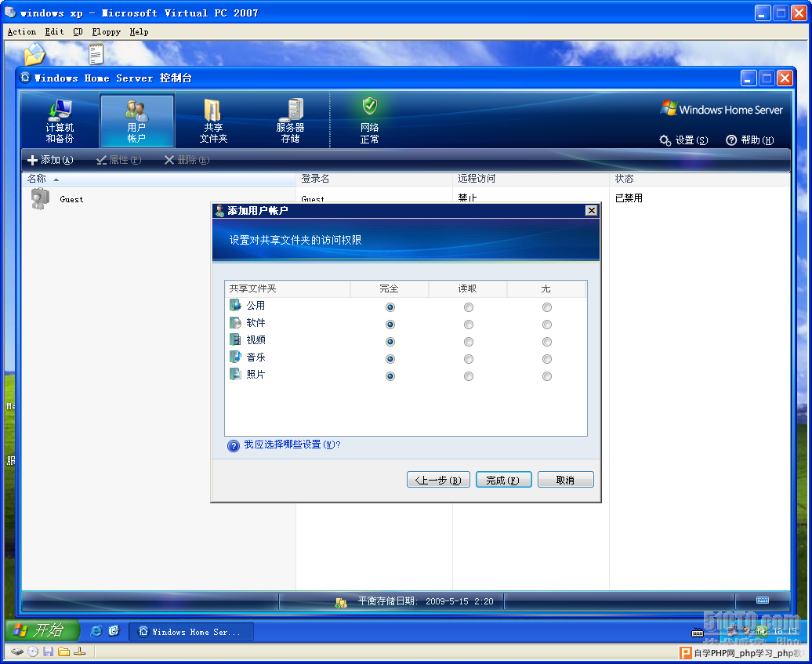Open the 计算机和备份 tab
The height and width of the screenshot is (664, 812).
(60, 120)
